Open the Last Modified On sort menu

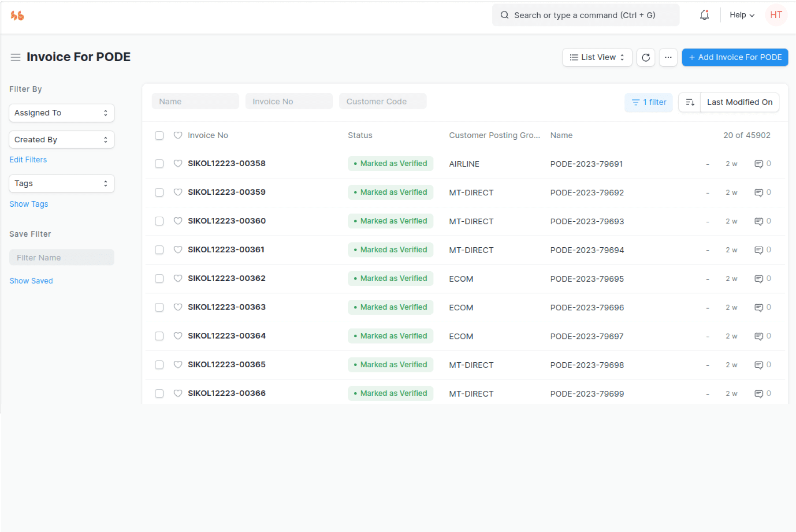coord(739,102)
